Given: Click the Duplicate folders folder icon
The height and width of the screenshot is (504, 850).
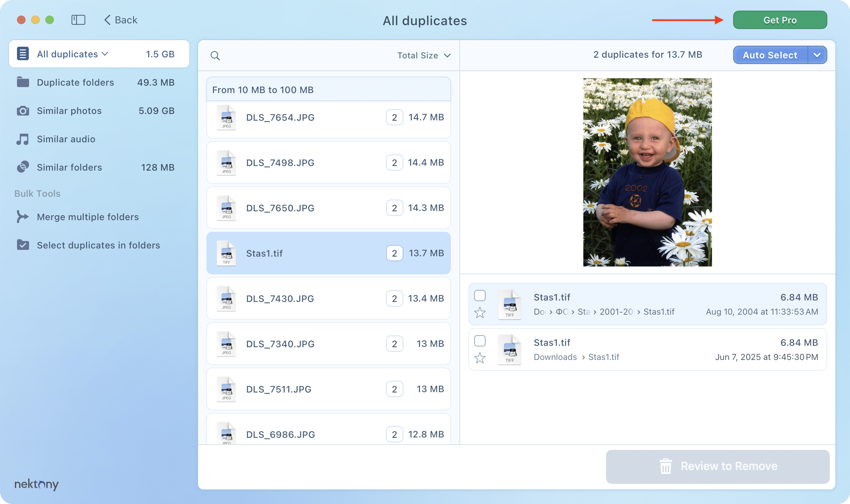Looking at the screenshot, I should tap(23, 82).
